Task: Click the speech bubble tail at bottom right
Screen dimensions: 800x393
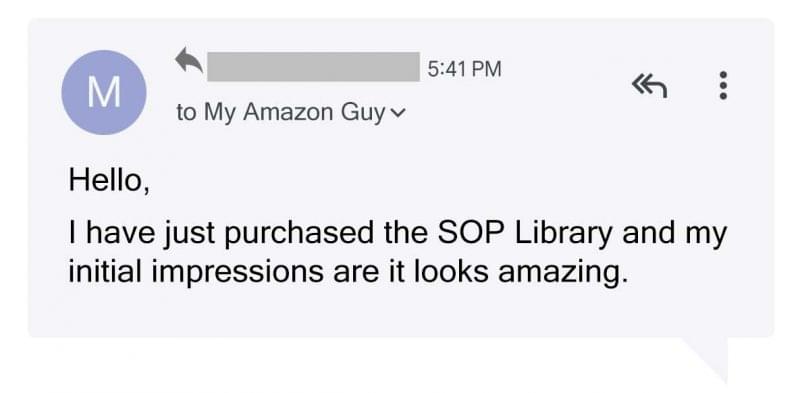Action: (708, 358)
